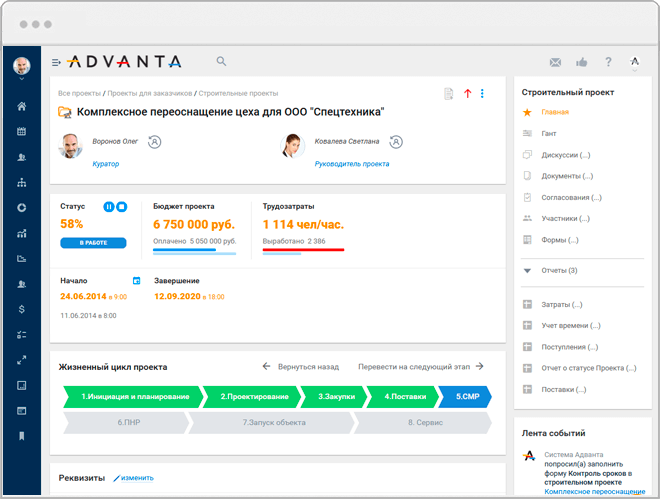Open the Поступления report

(569, 347)
